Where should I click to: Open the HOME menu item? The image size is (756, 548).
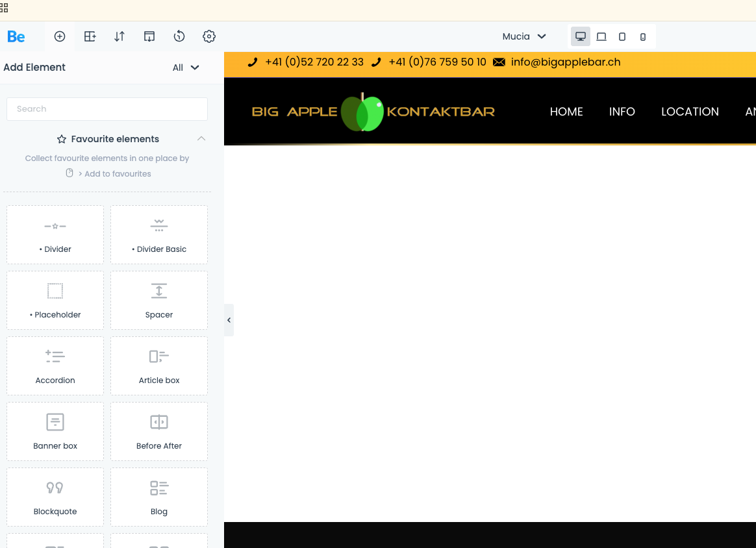tap(566, 112)
